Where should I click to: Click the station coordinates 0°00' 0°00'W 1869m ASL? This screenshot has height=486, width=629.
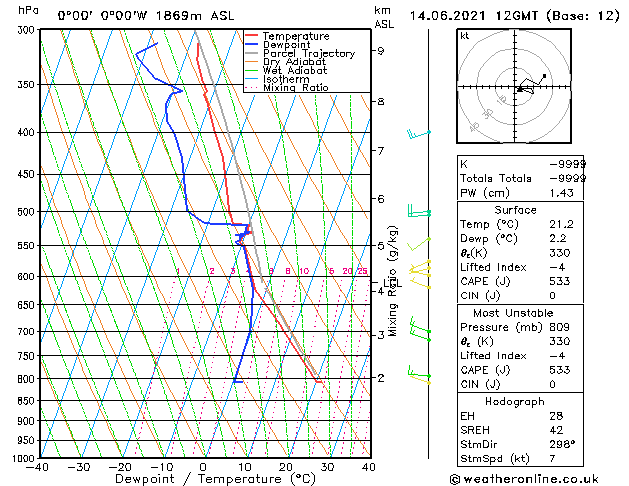(146, 16)
